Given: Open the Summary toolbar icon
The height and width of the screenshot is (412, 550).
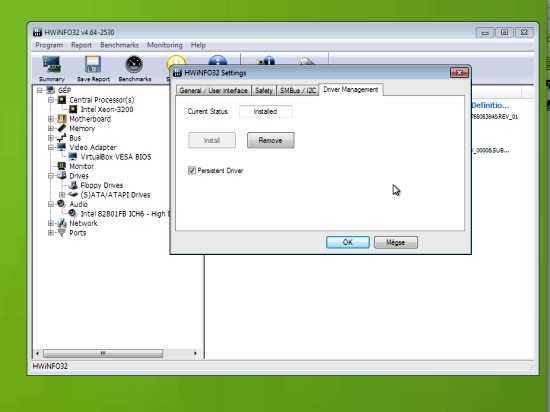Looking at the screenshot, I should click(52, 65).
